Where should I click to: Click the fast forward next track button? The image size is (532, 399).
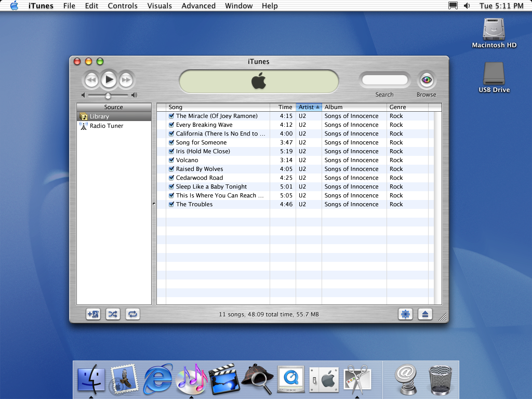(x=126, y=80)
